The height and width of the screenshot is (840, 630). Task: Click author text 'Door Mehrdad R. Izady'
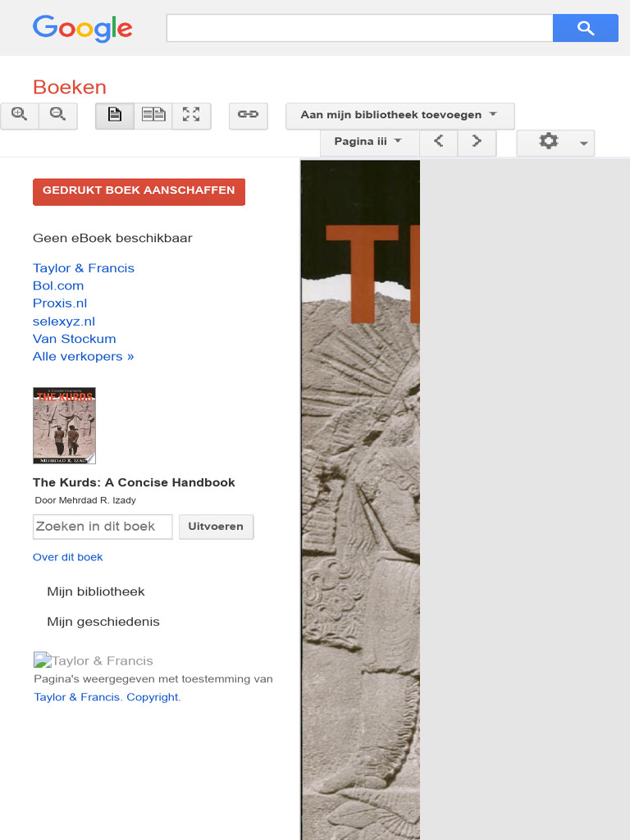85,500
